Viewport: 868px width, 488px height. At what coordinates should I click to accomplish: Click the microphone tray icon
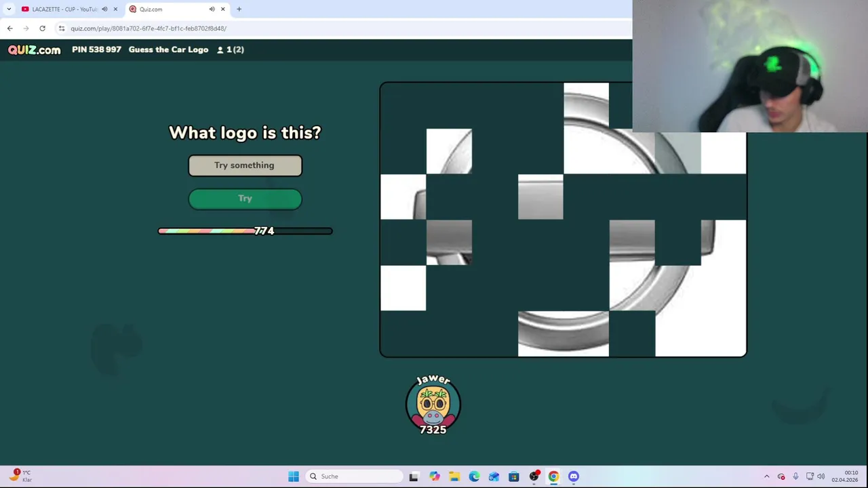(x=795, y=476)
